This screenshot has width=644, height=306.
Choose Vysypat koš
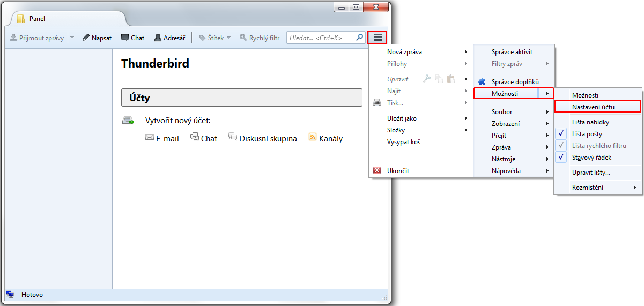(421, 142)
